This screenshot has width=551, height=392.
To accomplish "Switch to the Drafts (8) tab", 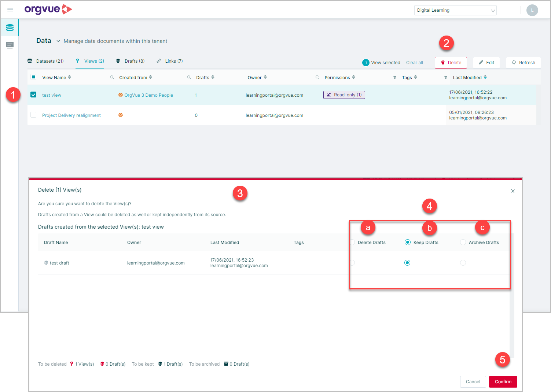I will tap(130, 61).
